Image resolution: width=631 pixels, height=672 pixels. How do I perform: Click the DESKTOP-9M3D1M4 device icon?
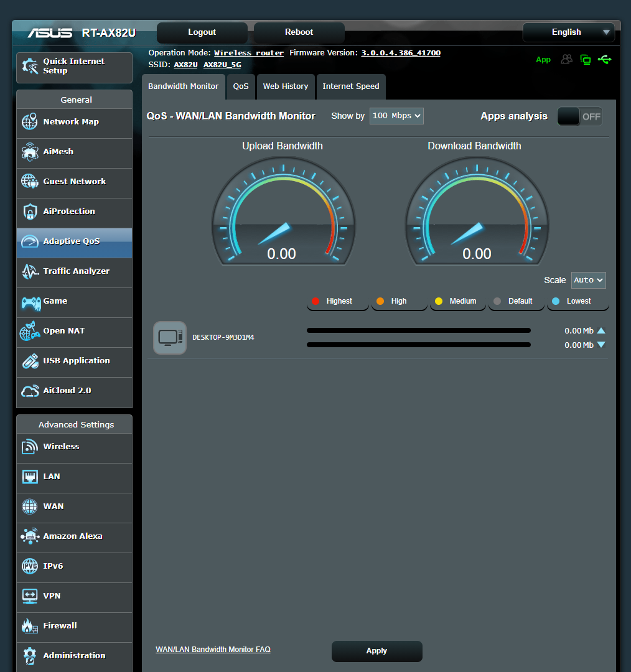click(x=170, y=338)
